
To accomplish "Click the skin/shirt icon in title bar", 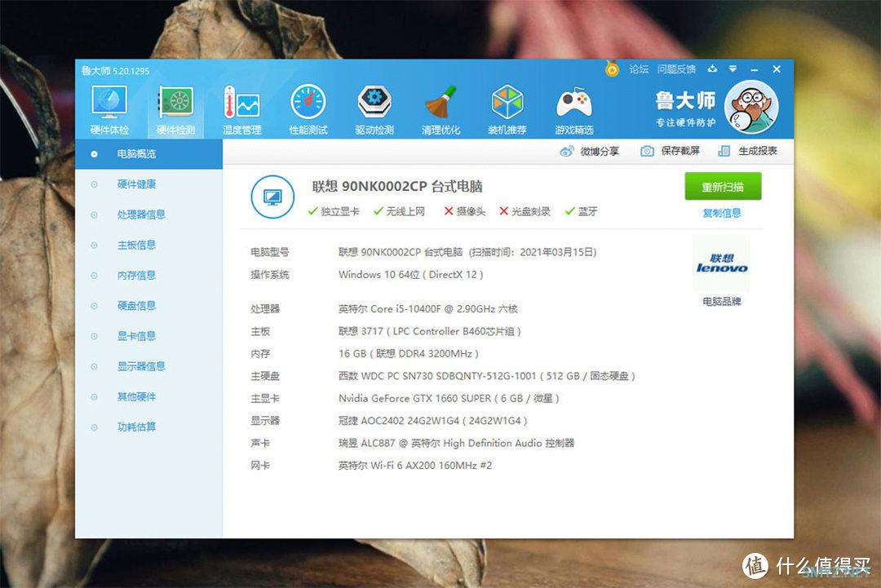I will [x=712, y=69].
